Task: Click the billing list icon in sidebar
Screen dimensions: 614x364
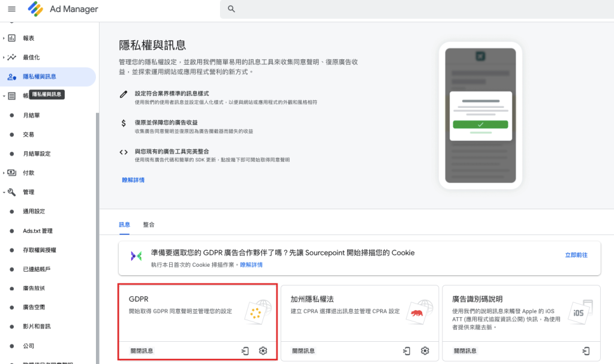Action: coord(12,96)
